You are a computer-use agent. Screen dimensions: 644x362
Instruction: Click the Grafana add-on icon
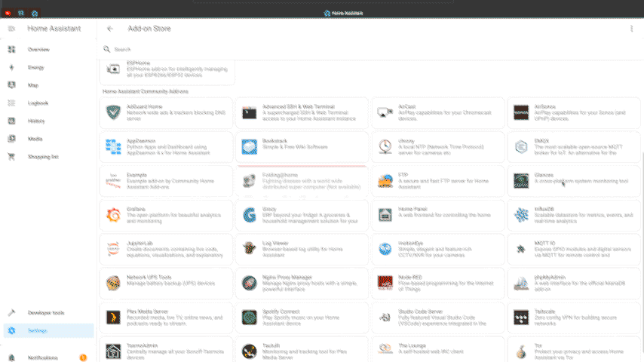[113, 215]
